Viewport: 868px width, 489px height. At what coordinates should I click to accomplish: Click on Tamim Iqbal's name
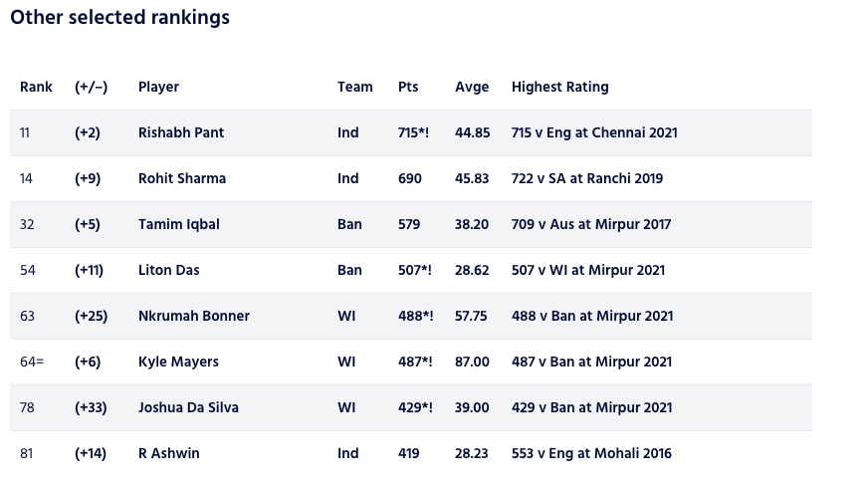point(179,224)
